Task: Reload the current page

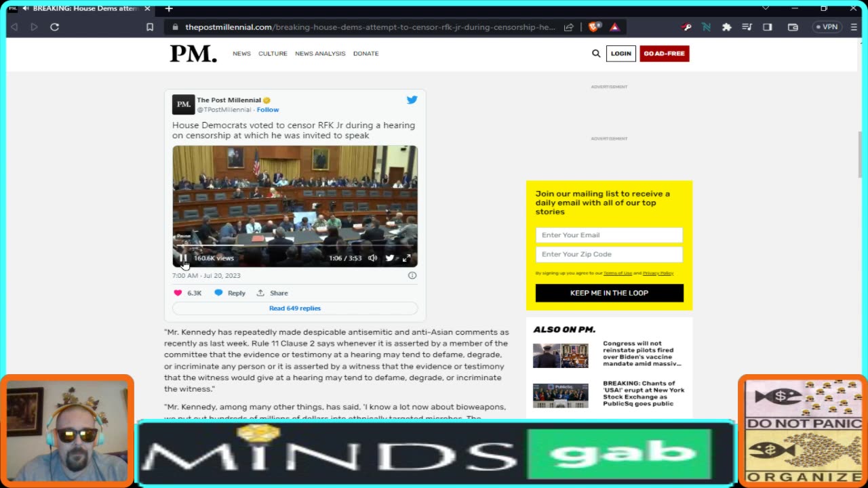Action: pos(55,27)
